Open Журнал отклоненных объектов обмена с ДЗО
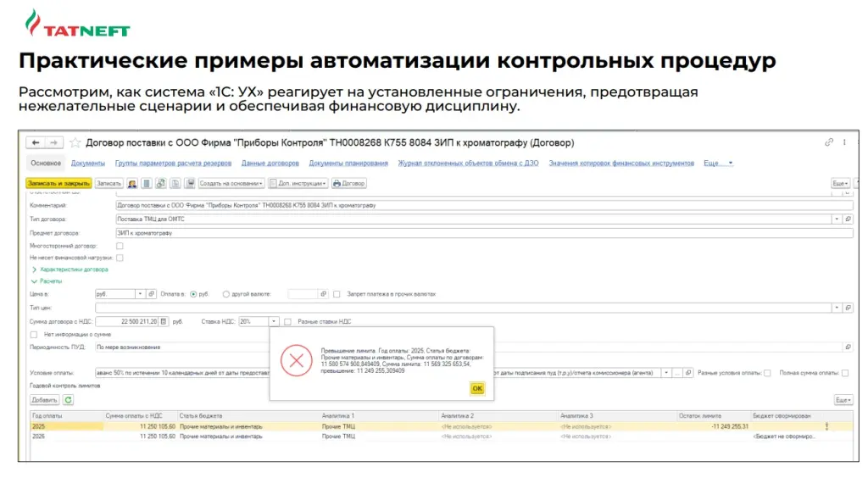The image size is (868, 478). (468, 164)
